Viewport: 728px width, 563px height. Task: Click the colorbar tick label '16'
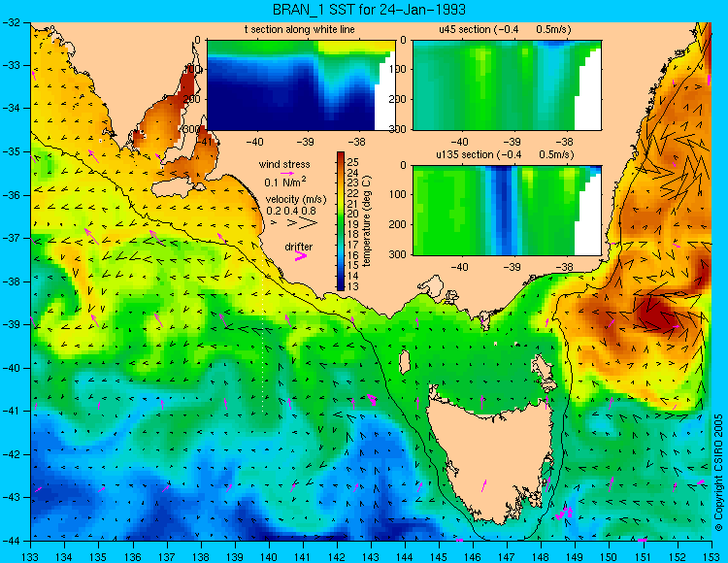pos(353,255)
